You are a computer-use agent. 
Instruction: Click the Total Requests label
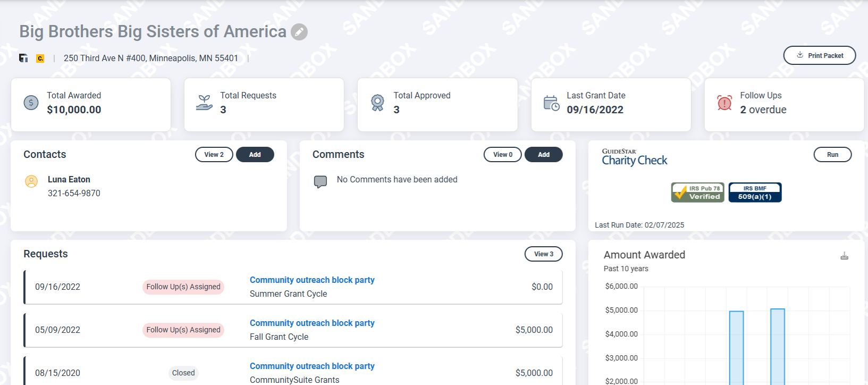click(x=248, y=95)
